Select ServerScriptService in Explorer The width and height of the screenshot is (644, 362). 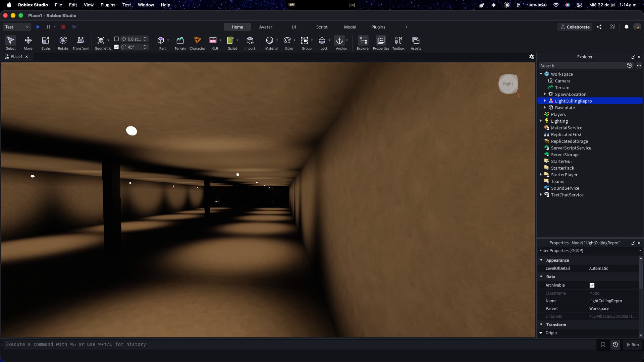click(571, 148)
